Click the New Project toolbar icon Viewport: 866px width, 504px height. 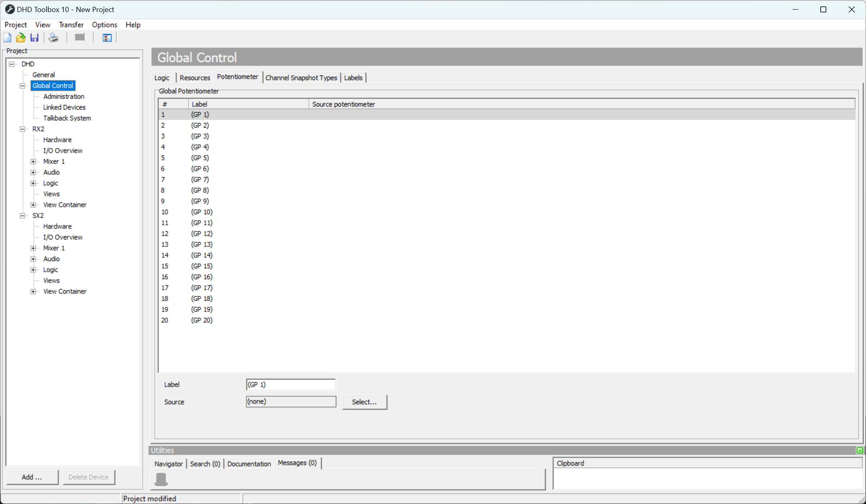(7, 38)
